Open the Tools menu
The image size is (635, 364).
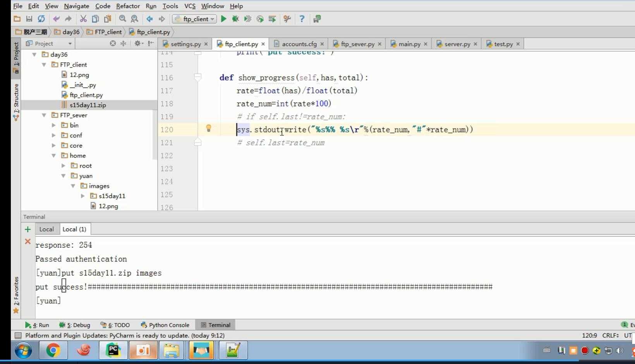[x=170, y=6]
